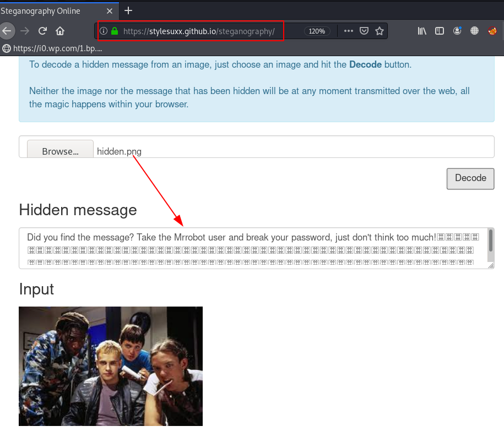
Task: Click the Input preview image
Action: [x=111, y=366]
